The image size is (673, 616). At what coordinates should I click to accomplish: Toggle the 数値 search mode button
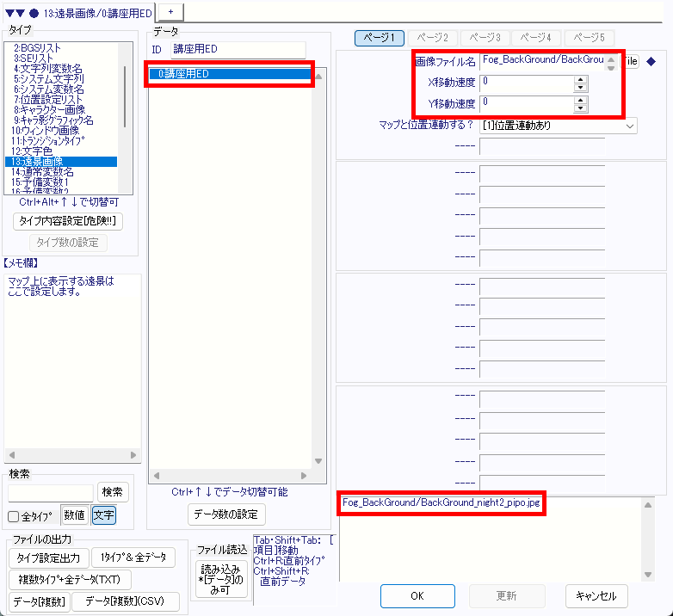74,515
